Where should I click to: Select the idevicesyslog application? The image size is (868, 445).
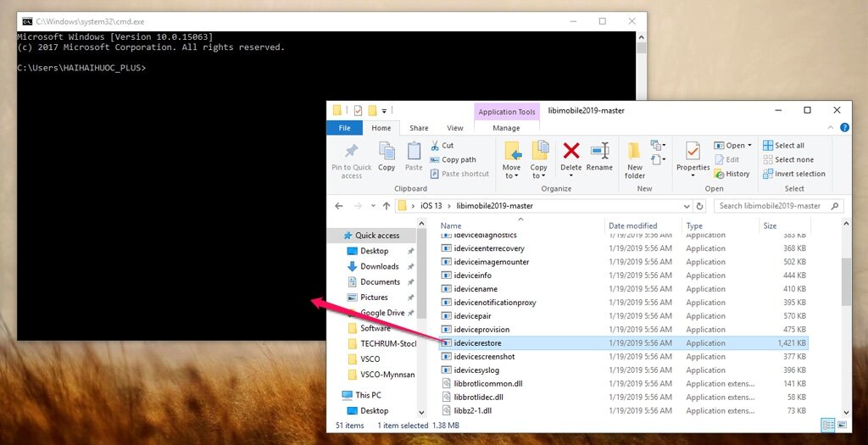[476, 370]
